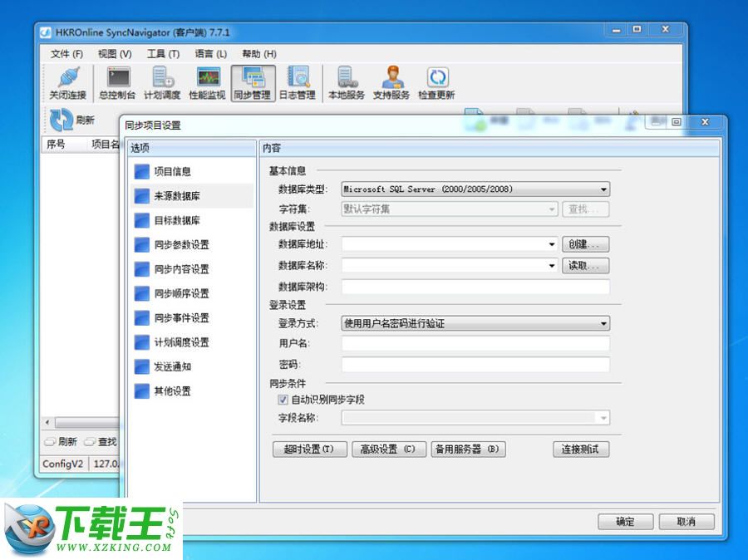Click the large 刷新 refresh icon
Viewport: 748px width, 560px height.
point(62,120)
